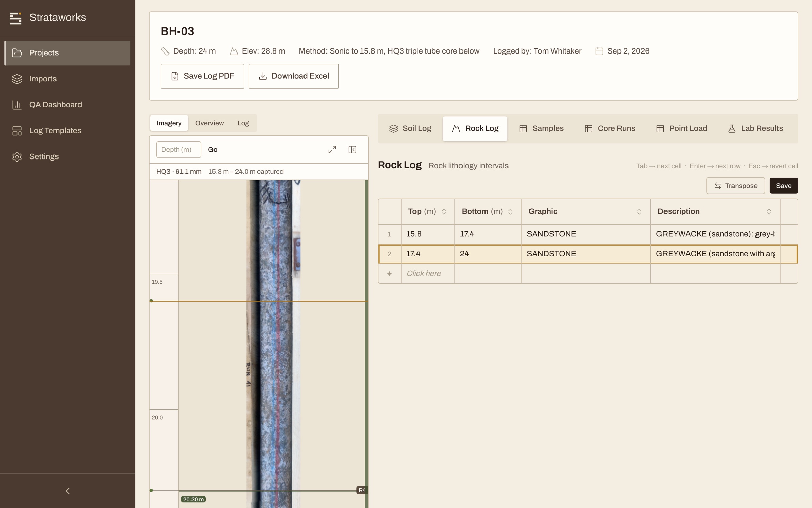Select row 1 GREYWACKE description cell

(x=715, y=234)
